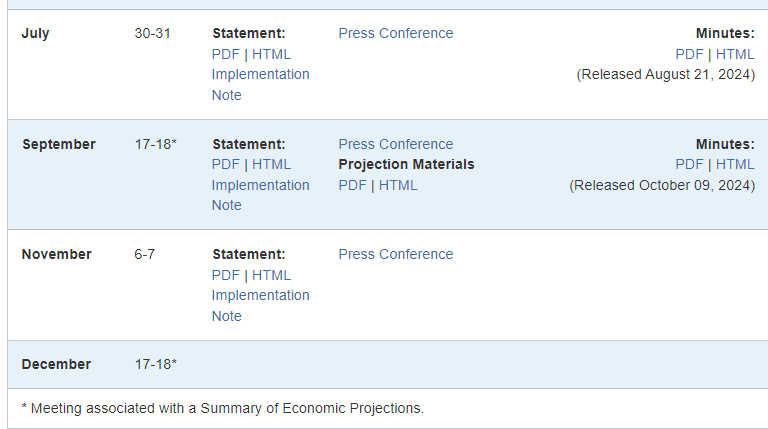Open the July statement HTML link
The height and width of the screenshot is (429, 768).
click(271, 54)
